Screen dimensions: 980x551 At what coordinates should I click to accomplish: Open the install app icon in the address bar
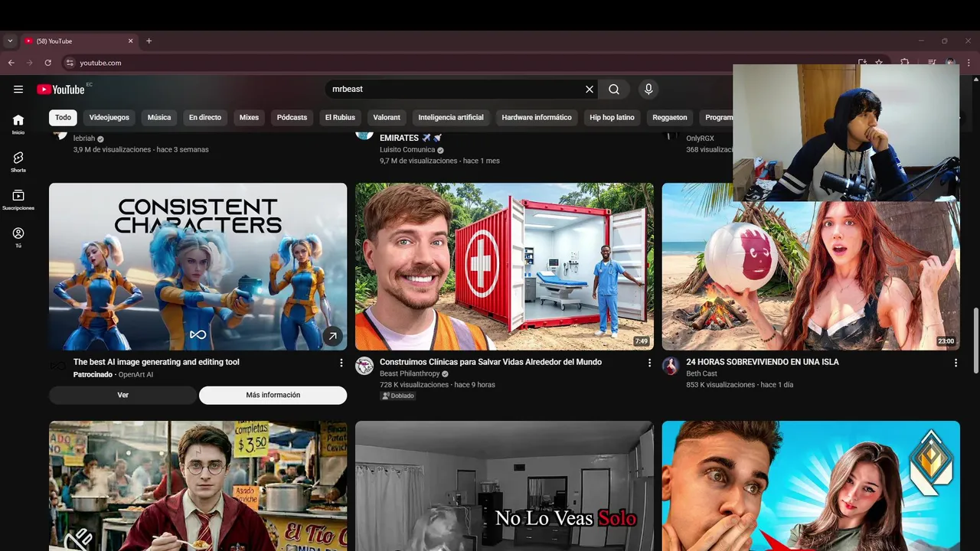pos(862,63)
